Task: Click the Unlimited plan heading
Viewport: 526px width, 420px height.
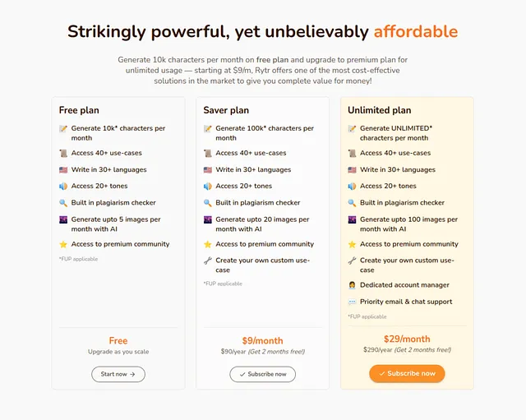Action: click(x=380, y=110)
